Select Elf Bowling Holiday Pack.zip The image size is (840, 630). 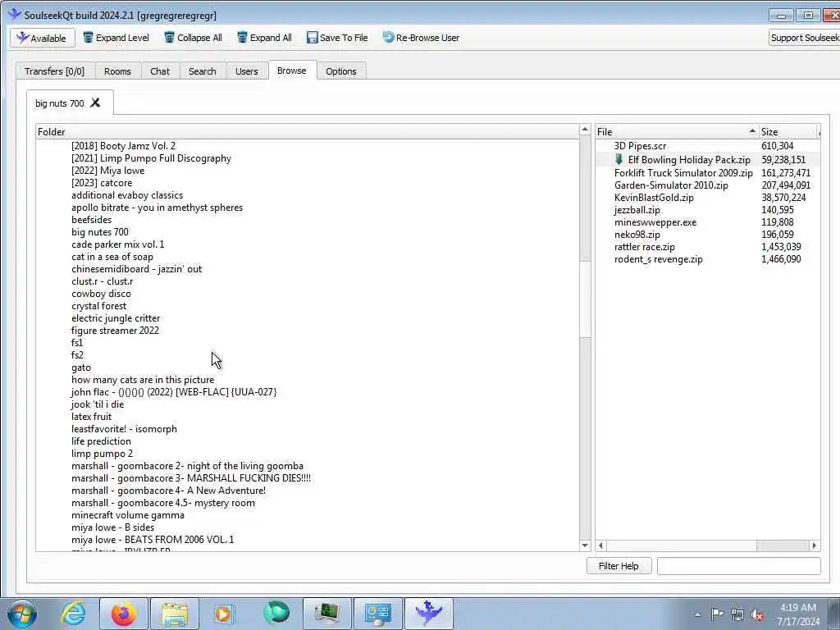(689, 160)
